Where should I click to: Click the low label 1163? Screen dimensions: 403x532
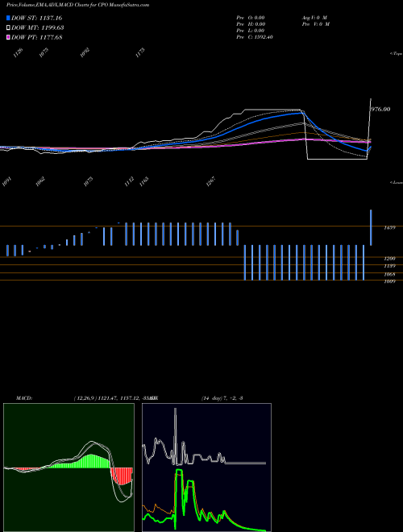143,181
